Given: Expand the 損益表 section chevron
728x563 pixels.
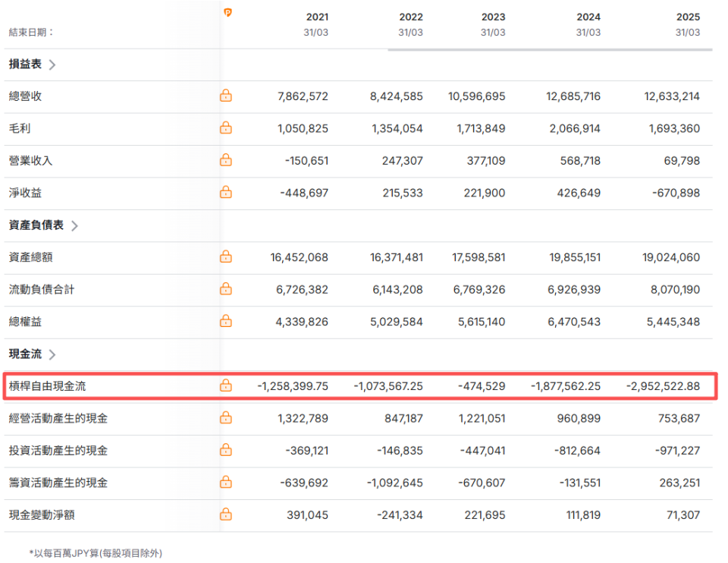Looking at the screenshot, I should (x=52, y=64).
